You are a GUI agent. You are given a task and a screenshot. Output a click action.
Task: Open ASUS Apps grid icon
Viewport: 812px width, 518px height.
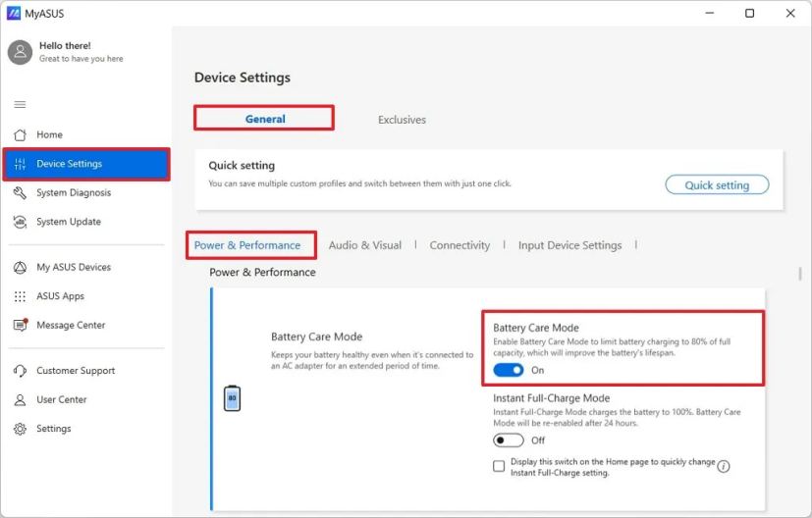20,296
